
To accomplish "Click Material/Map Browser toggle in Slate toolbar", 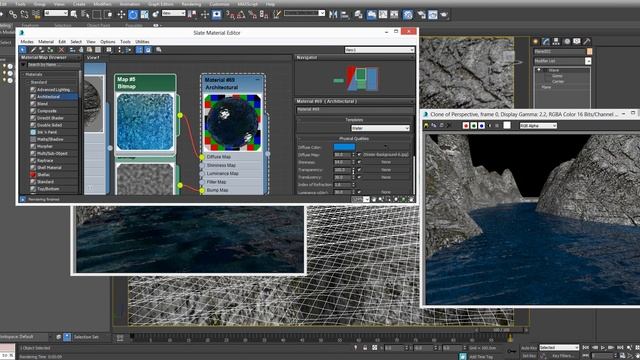I will pyautogui.click(x=139, y=50).
